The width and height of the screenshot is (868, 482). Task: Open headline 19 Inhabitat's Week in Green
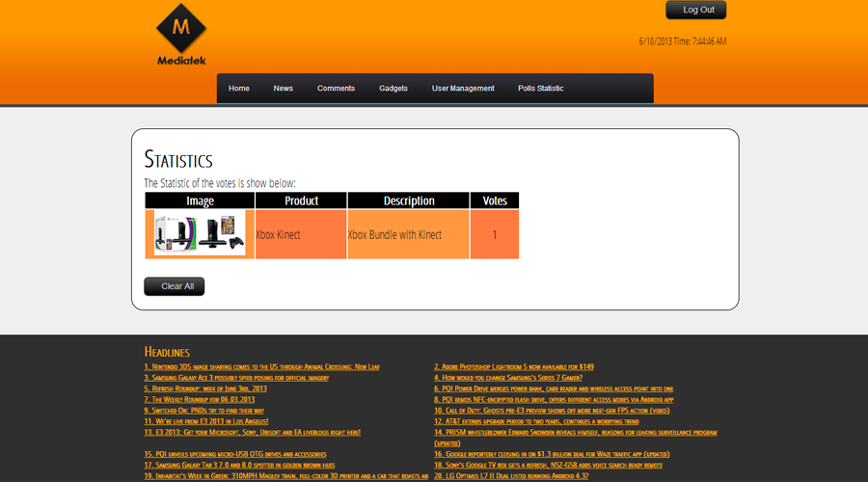click(286, 476)
